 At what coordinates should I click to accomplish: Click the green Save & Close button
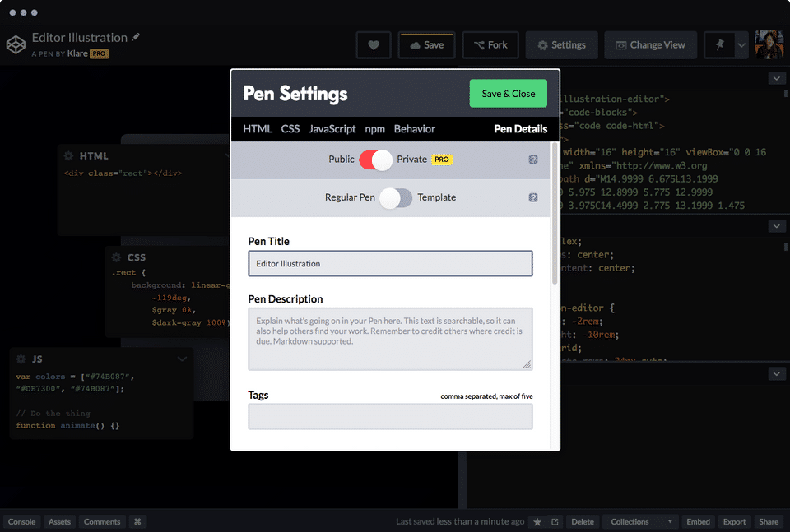[508, 94]
